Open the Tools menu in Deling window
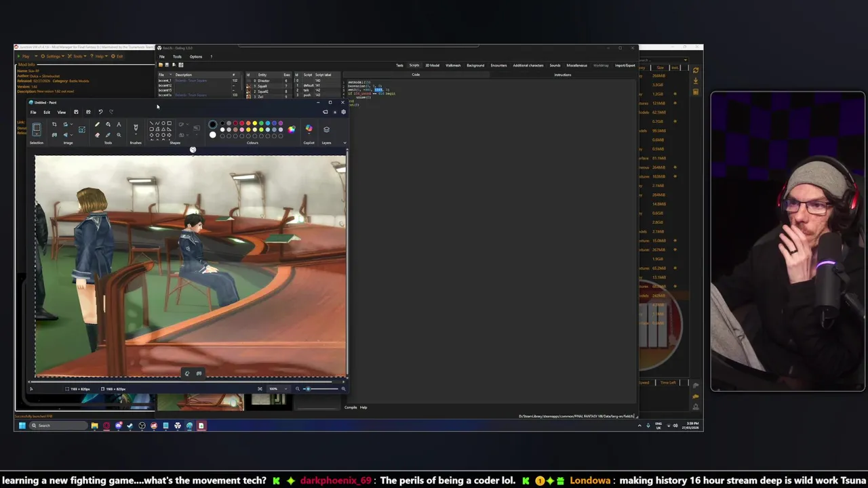 [177, 56]
